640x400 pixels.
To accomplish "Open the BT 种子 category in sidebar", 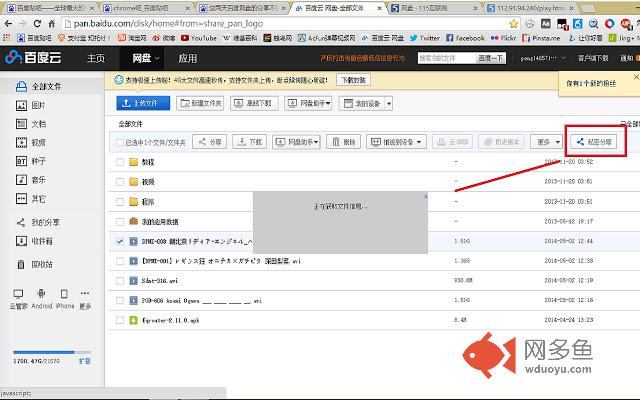I will pos(31,161).
